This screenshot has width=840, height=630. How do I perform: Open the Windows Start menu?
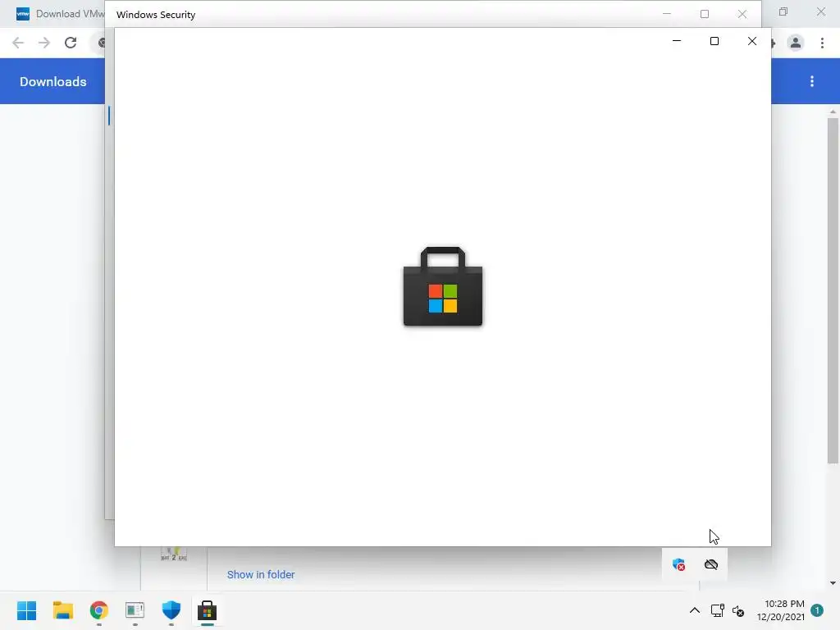(x=26, y=610)
